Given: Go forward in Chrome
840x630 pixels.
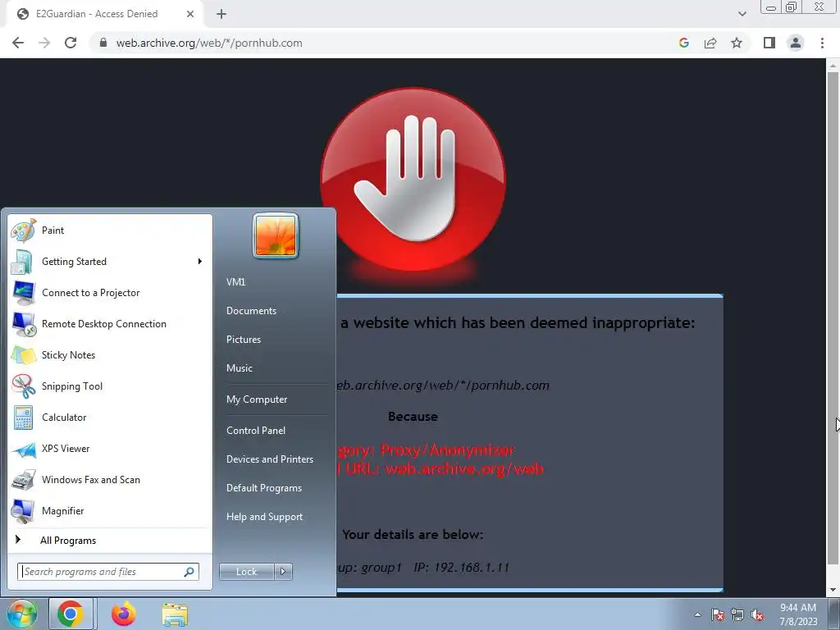Looking at the screenshot, I should click(44, 43).
